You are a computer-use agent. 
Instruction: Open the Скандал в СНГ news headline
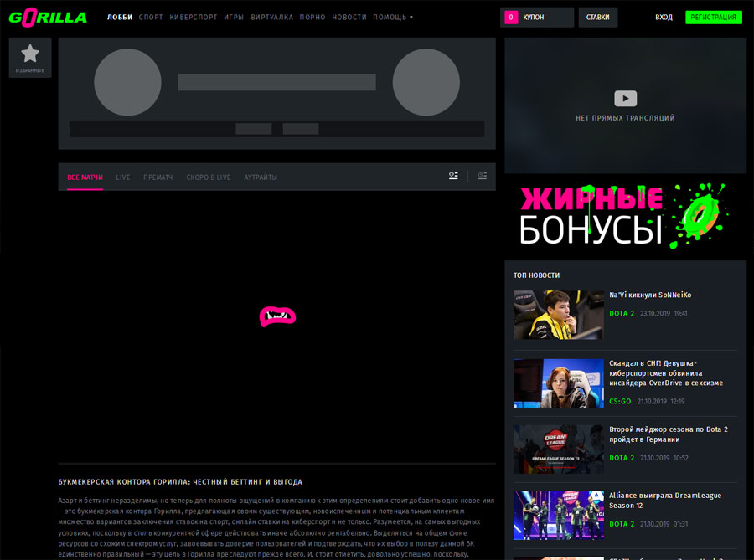coord(666,373)
